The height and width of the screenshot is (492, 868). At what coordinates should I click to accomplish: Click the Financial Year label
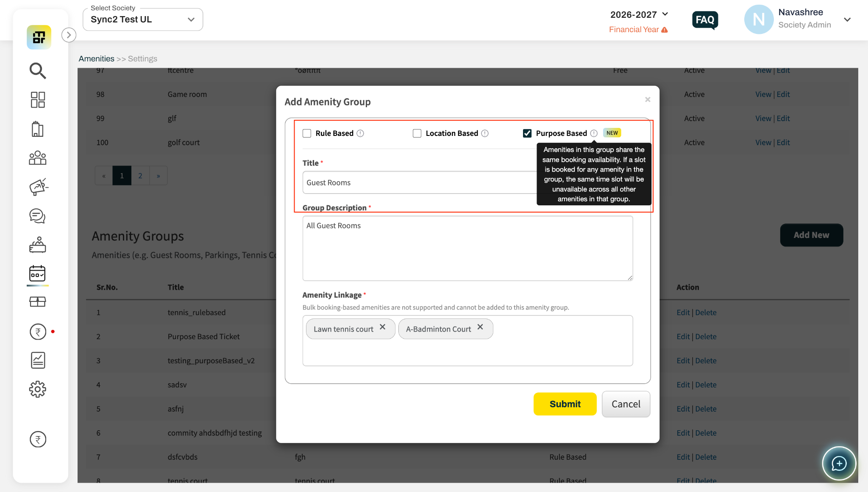tap(634, 30)
